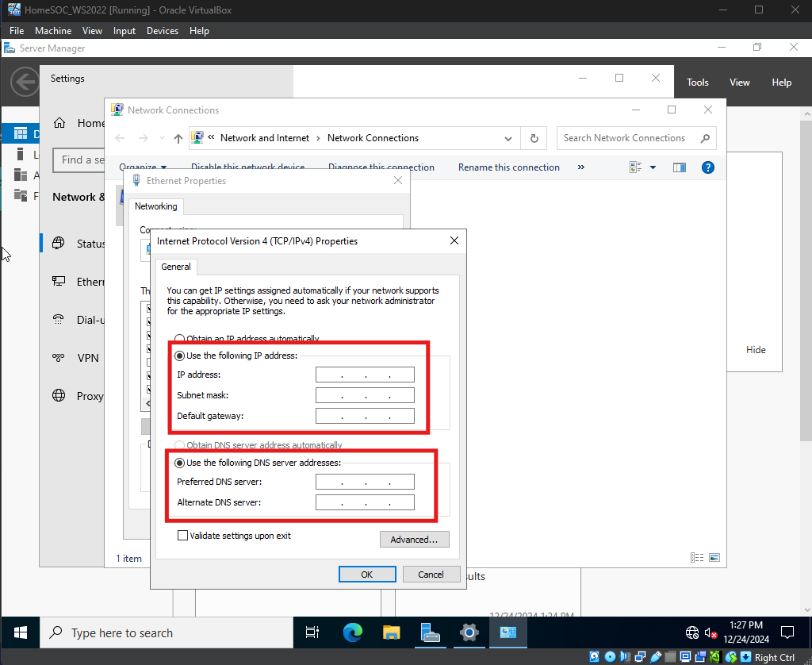
Task: Click the preview pane icon
Action: coord(679,167)
